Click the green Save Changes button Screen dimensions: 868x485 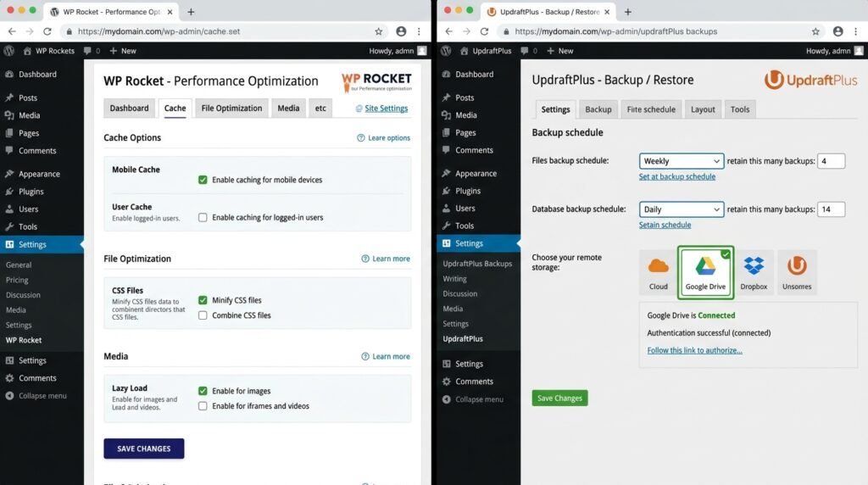[559, 398]
